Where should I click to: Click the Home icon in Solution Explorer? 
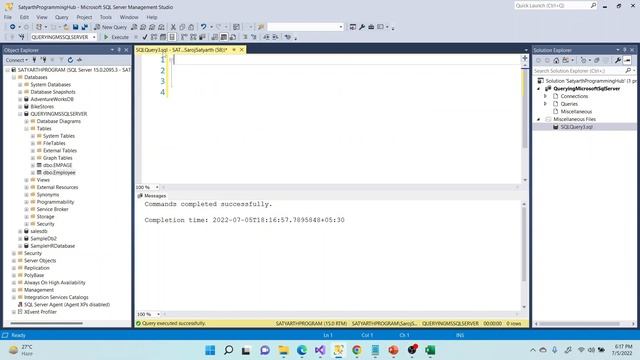tap(556, 60)
